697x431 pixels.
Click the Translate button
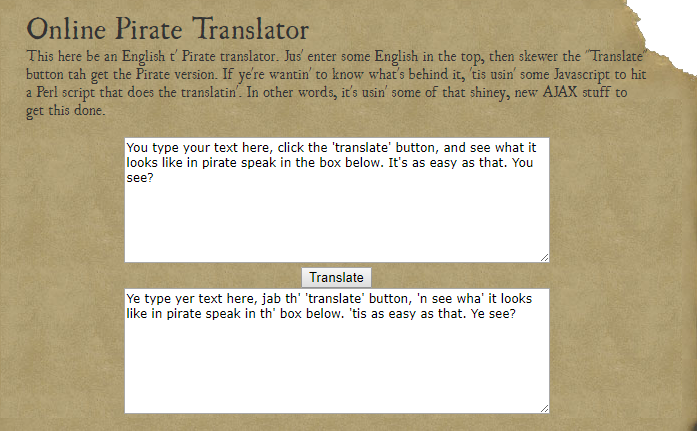(x=336, y=277)
